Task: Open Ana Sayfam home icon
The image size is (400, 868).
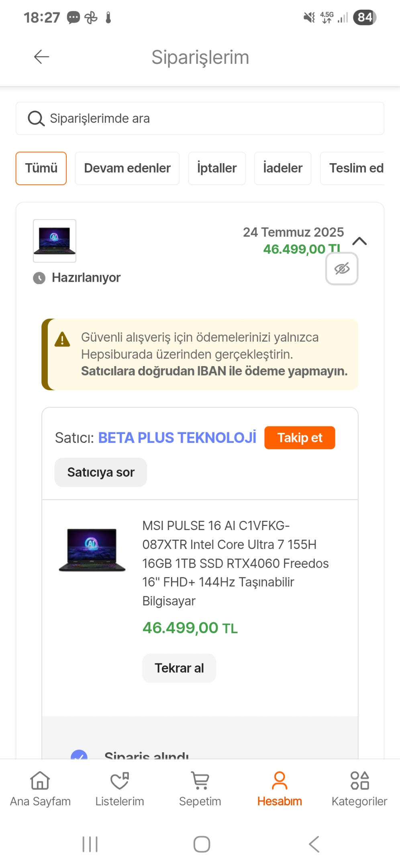Action: [40, 781]
